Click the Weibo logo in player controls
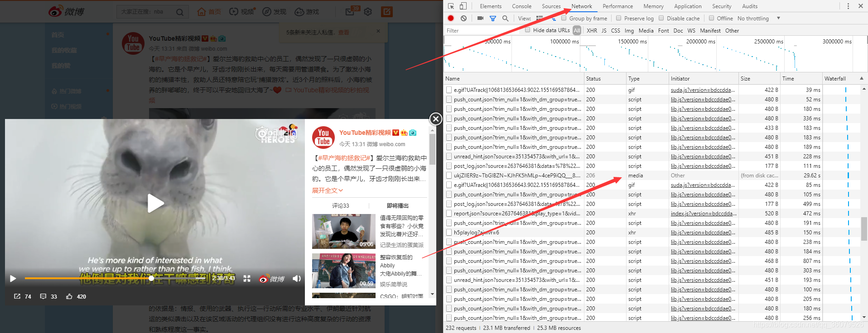 [272, 279]
